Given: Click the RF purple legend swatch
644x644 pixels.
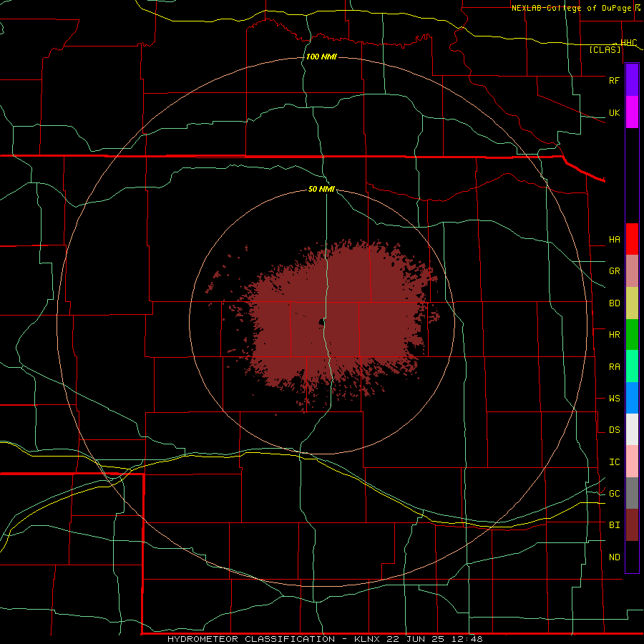Looking at the screenshot, I should (632, 80).
